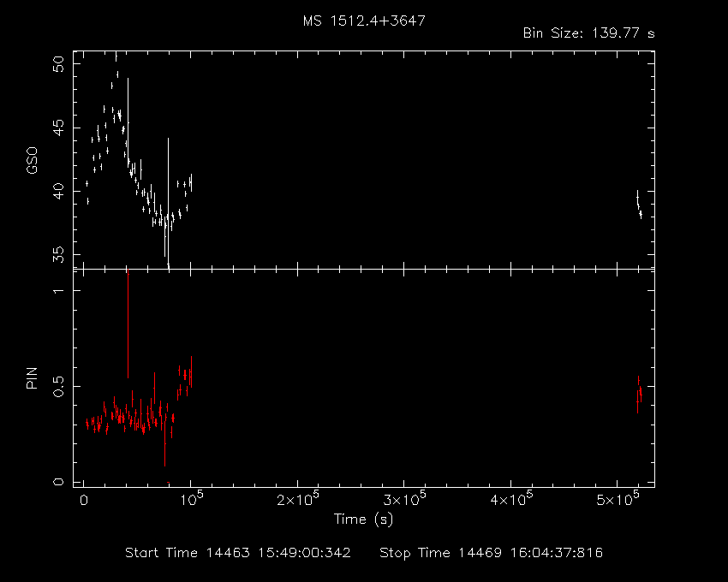Click the PIN axis tick label 0
Viewport: 728px width, 582px height.
(x=59, y=482)
